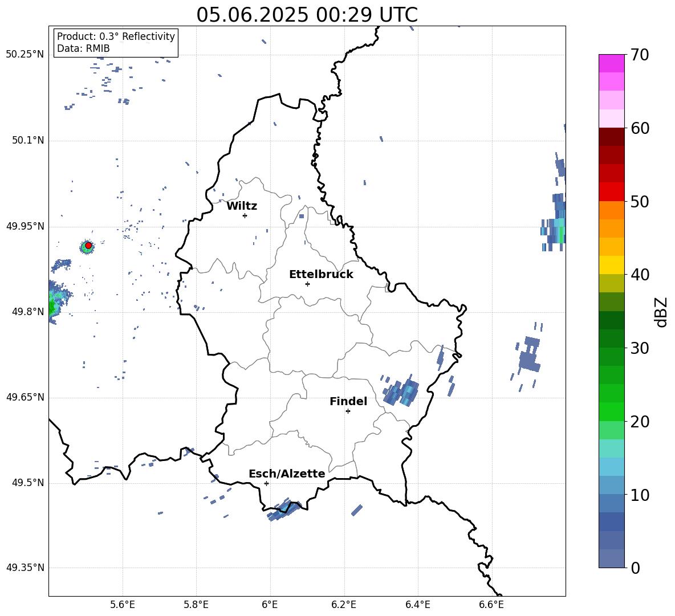Image resolution: width=675 pixels, height=616 pixels.
Task: Click the magenta colorbar segment below 70
Action: coord(611,63)
